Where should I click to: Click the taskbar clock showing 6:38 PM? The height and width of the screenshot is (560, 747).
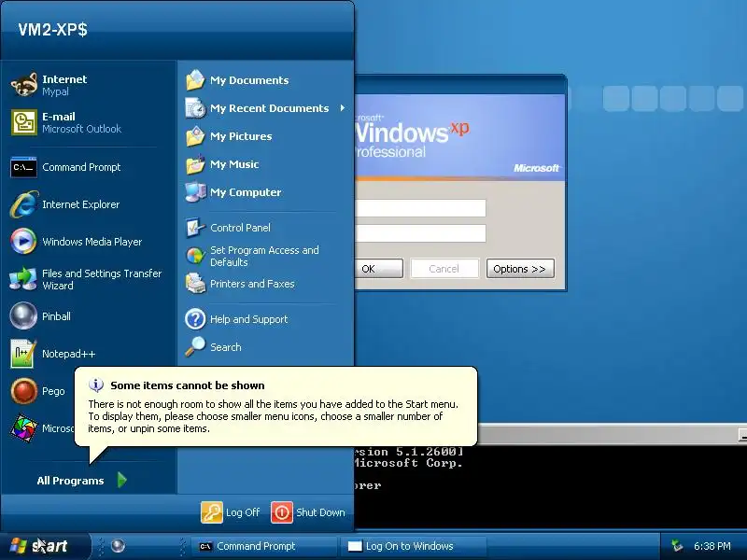[x=712, y=546]
